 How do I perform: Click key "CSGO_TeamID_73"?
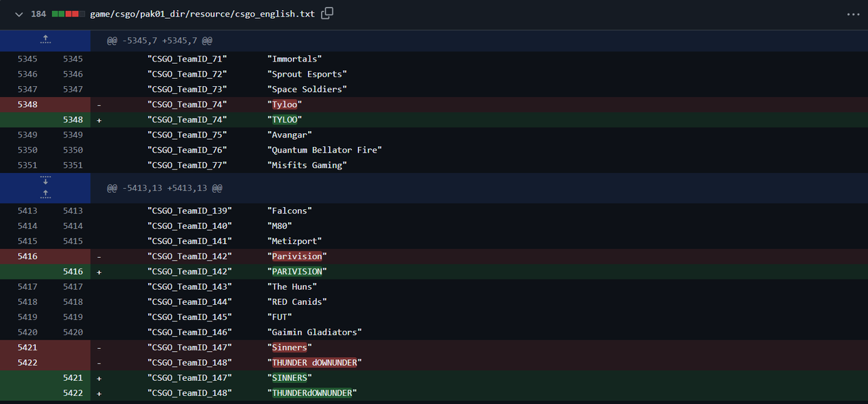coord(187,89)
